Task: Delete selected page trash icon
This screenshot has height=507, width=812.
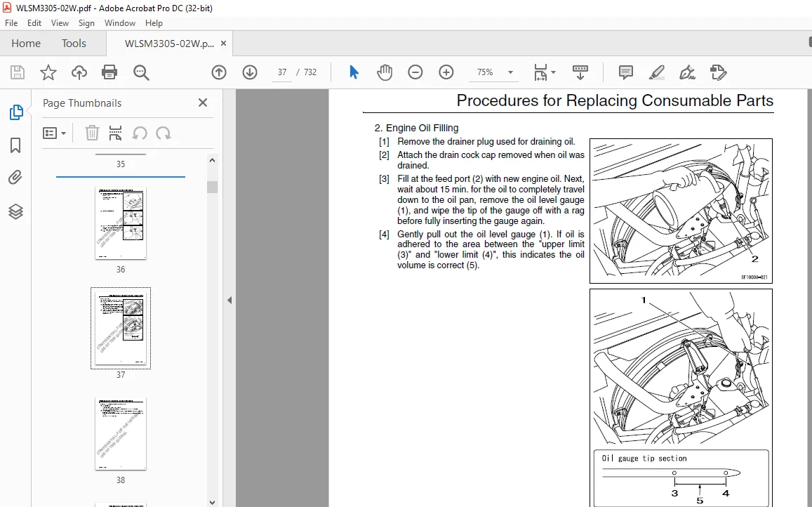Action: pyautogui.click(x=92, y=133)
